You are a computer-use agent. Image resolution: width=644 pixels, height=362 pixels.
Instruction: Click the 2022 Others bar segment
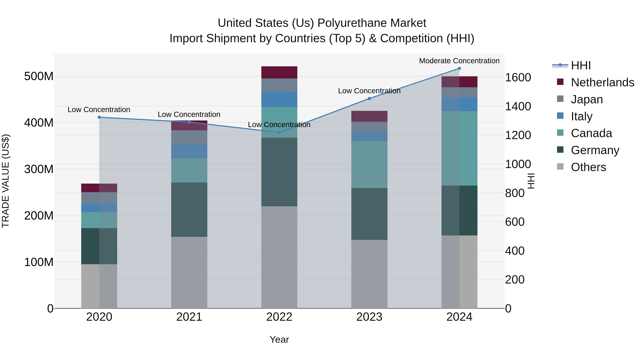(279, 257)
